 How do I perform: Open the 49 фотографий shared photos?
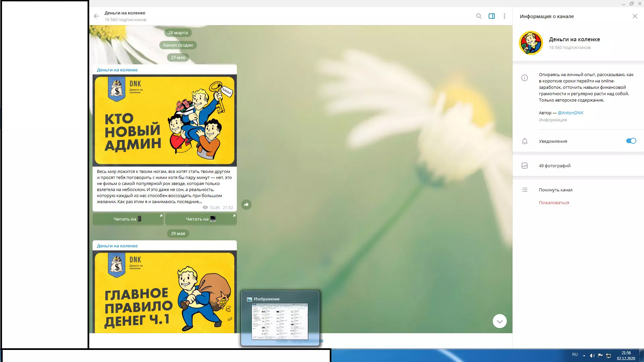555,166
